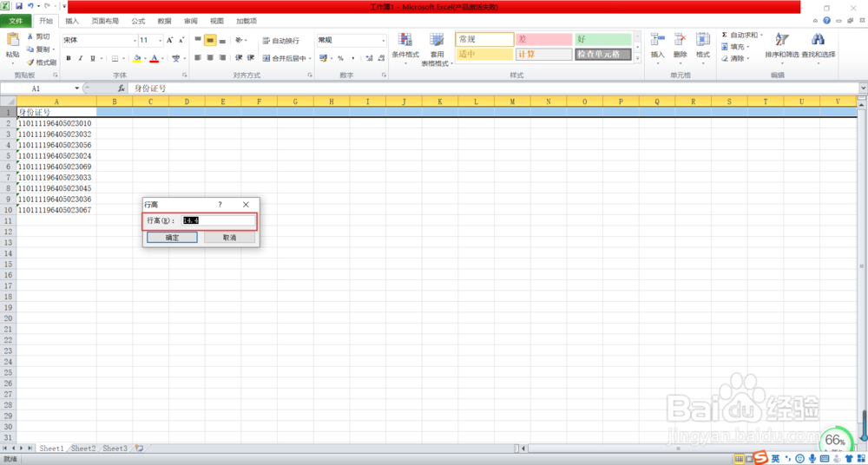Open 填充 (Fill) dropdown
This screenshot has height=465, width=868.
click(737, 47)
